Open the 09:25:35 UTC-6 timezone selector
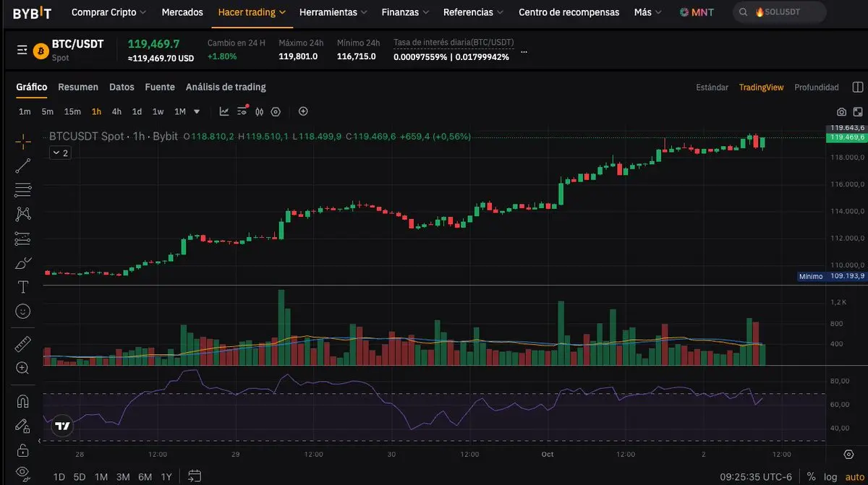This screenshot has height=485, width=868. [x=756, y=476]
